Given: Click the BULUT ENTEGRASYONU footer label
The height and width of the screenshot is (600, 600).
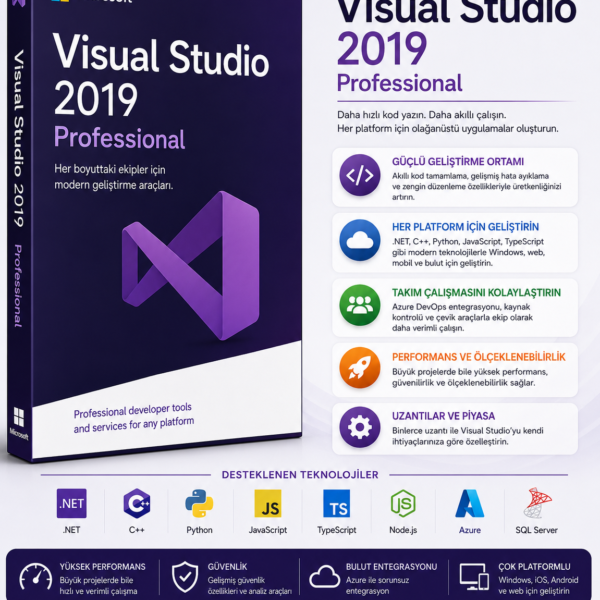Looking at the screenshot, I should [391, 567].
